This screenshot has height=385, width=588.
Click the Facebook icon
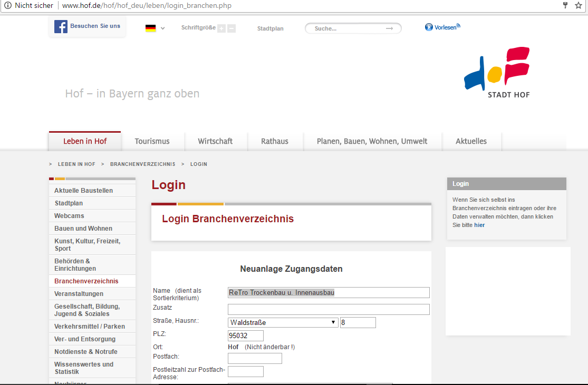61,26
